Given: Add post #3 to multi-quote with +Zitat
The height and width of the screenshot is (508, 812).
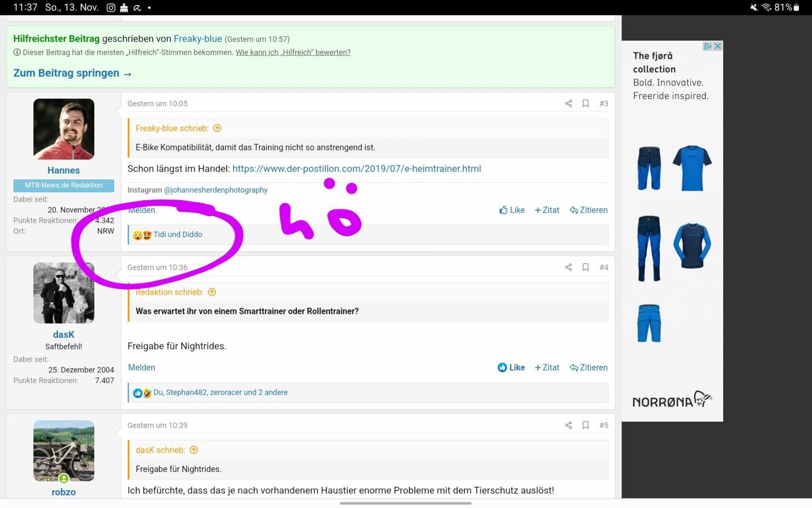Looking at the screenshot, I should [547, 210].
